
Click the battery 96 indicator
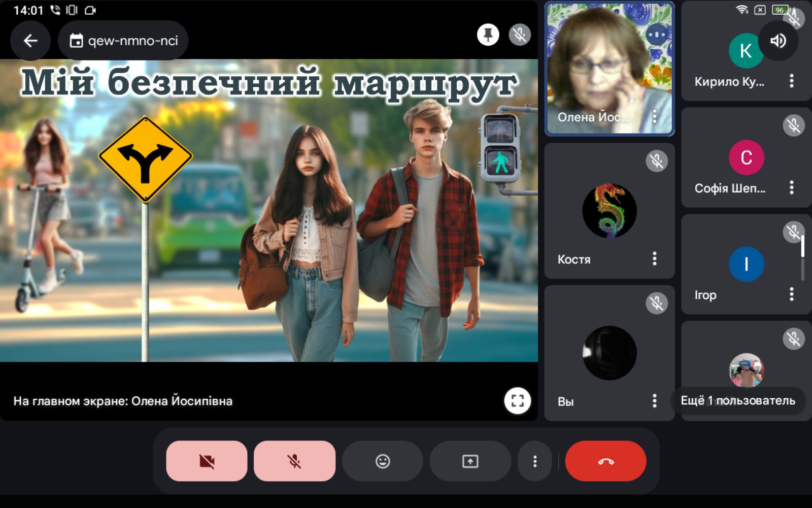779,10
